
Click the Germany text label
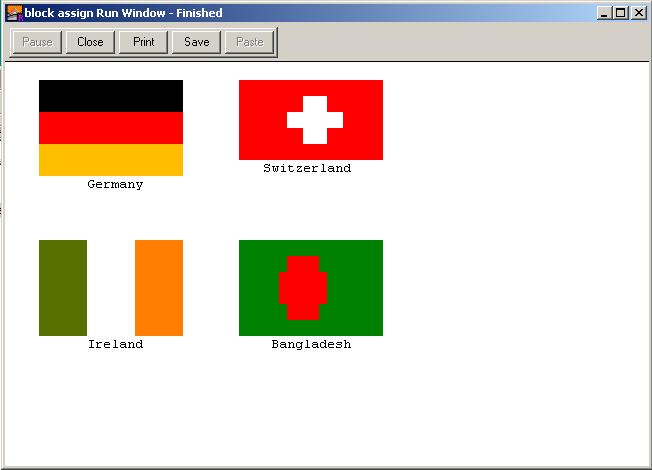[115, 185]
